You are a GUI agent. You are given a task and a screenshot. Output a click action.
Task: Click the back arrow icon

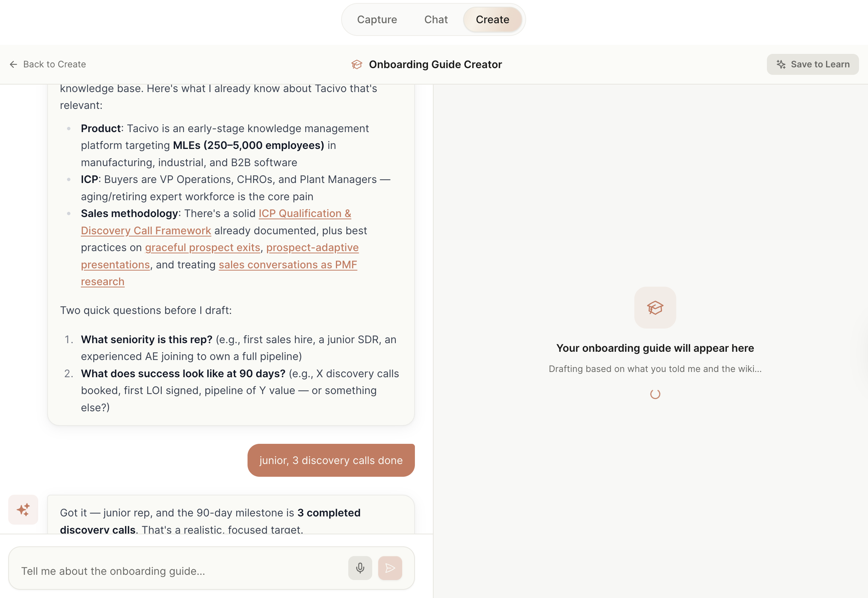13,64
